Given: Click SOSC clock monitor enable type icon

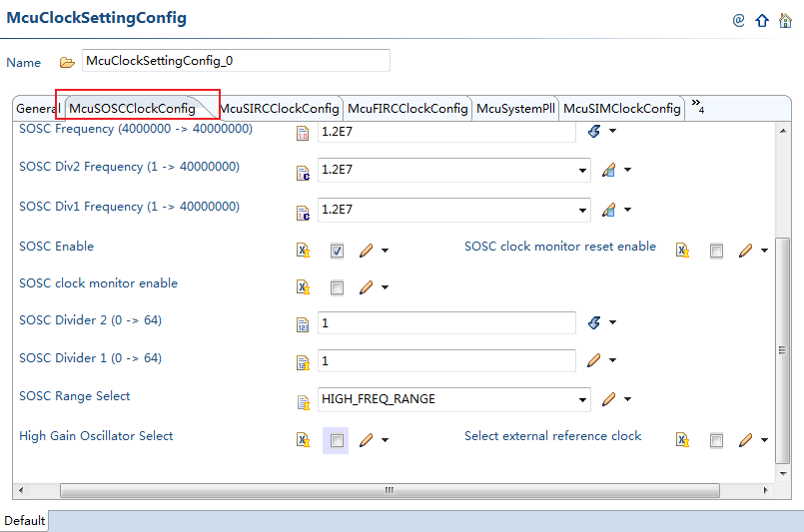Looking at the screenshot, I should (303, 287).
